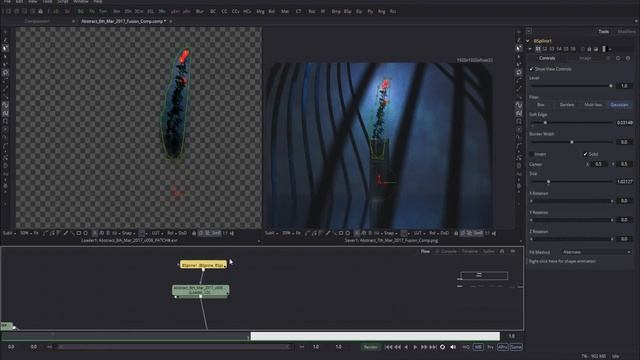Click the Rsz resize tool button
This screenshot has width=640, height=360.
tap(311, 11)
